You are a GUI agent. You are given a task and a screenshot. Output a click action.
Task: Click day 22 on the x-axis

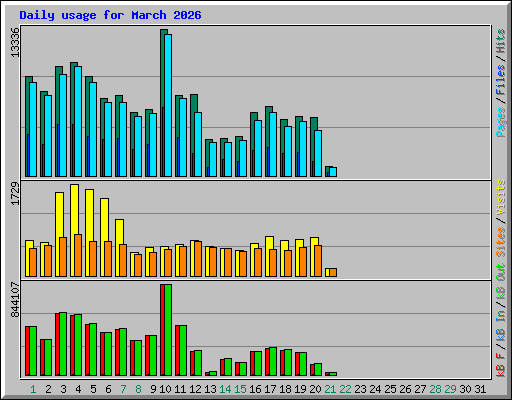[345, 389]
